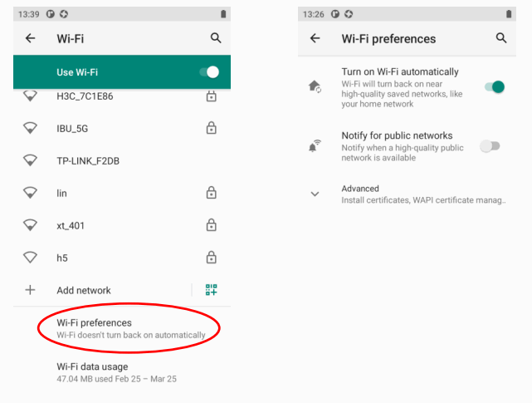Search in the Wi-Fi settings screen
The height and width of the screenshot is (403, 532).
[x=216, y=38]
